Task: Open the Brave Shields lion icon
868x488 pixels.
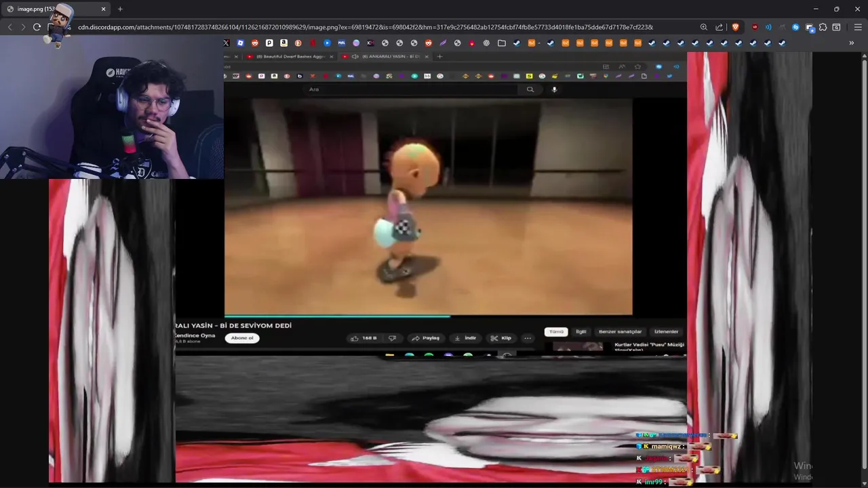Action: click(x=736, y=27)
